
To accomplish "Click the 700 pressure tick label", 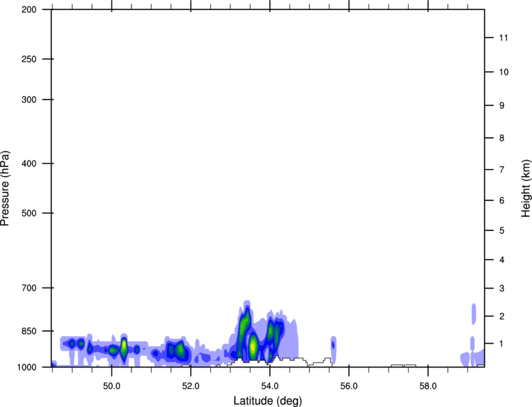I will coord(29,288).
